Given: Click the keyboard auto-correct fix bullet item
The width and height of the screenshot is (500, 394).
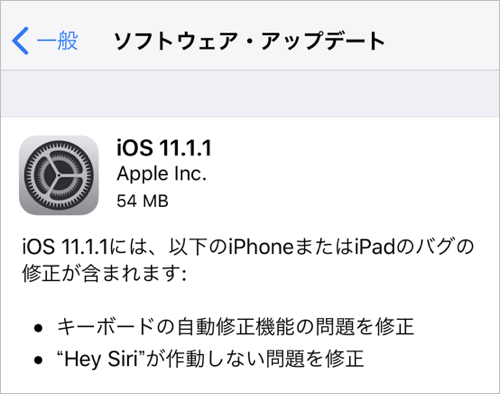Looking at the screenshot, I should (235, 326).
